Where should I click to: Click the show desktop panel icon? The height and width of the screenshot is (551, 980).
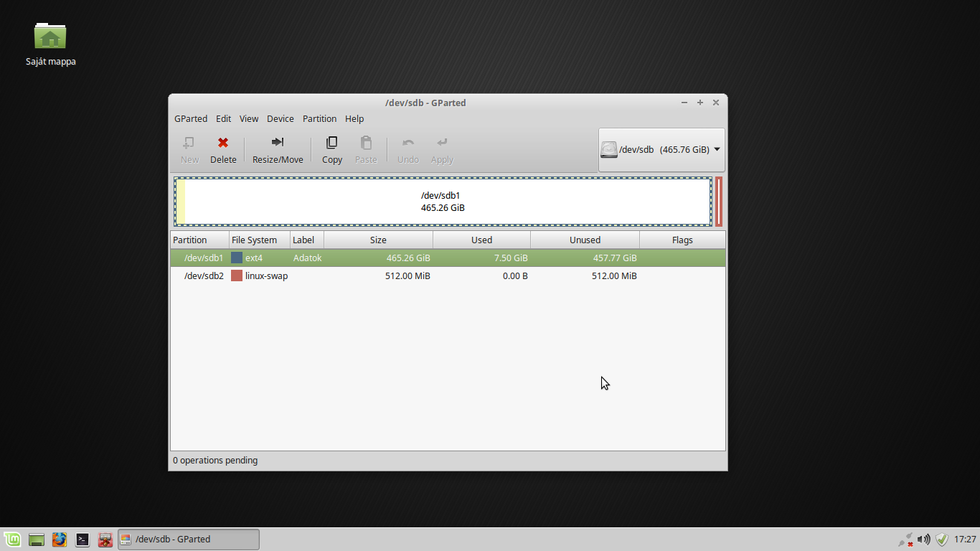tap(37, 540)
